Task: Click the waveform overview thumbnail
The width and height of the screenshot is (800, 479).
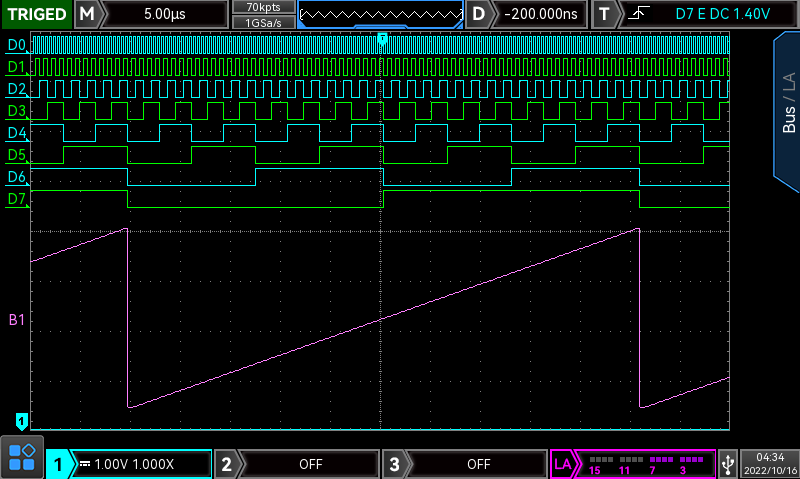Action: tap(380, 14)
